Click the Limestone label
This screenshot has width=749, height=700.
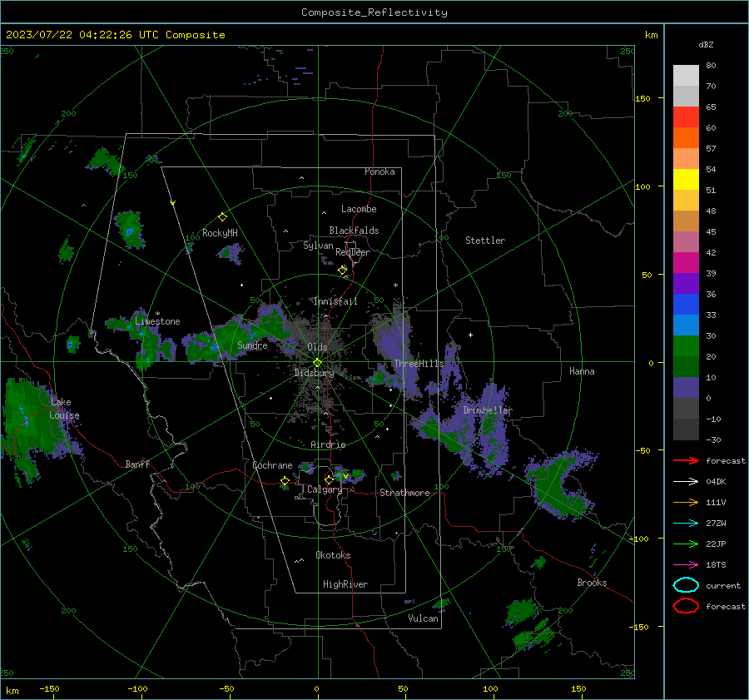point(157,321)
